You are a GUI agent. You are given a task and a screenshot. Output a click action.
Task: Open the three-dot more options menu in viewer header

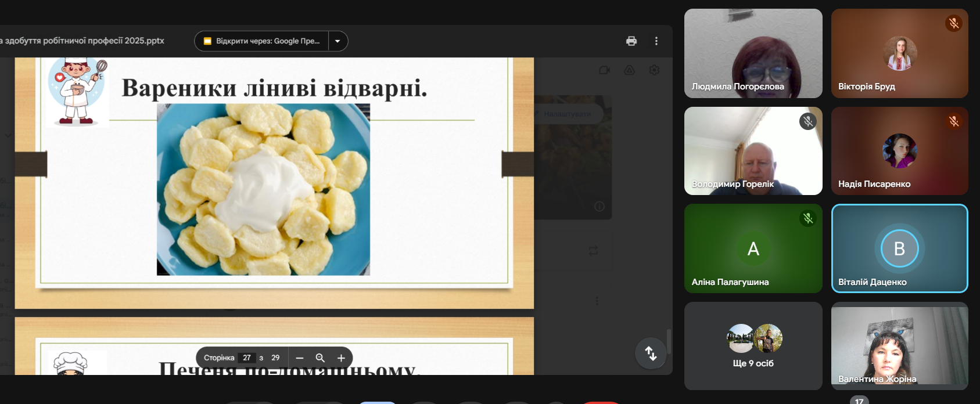click(656, 41)
